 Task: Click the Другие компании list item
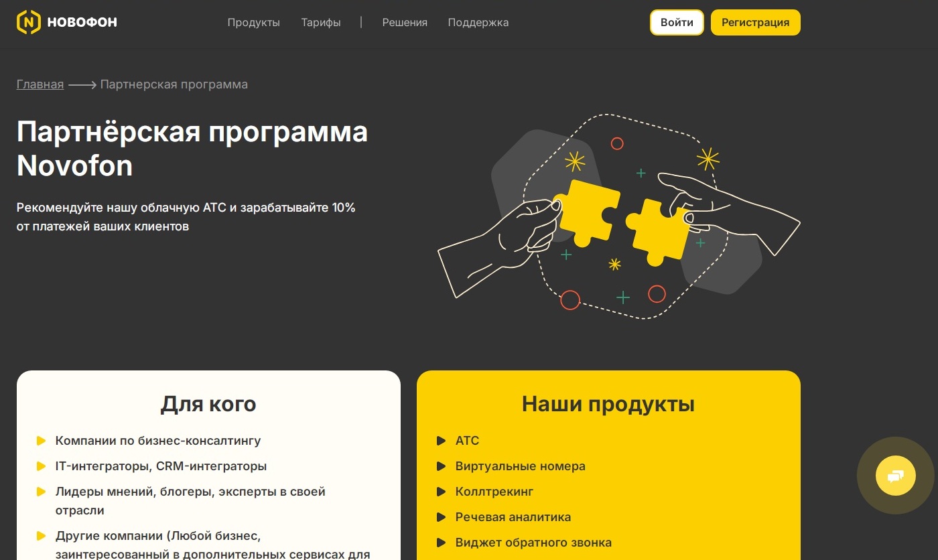[213, 545]
